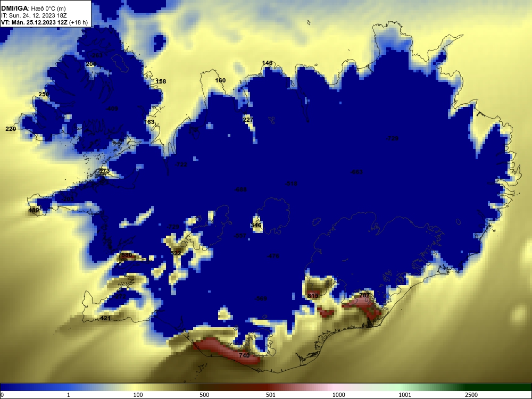Image resolution: width=532 pixels, height=399 pixels.
Task: Click the 158 value label
Action: point(161,81)
